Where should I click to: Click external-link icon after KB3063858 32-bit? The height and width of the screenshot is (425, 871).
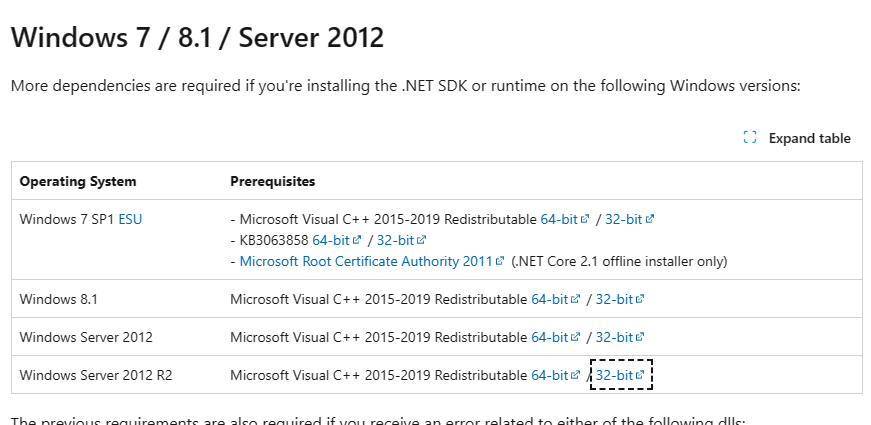pyautogui.click(x=421, y=240)
